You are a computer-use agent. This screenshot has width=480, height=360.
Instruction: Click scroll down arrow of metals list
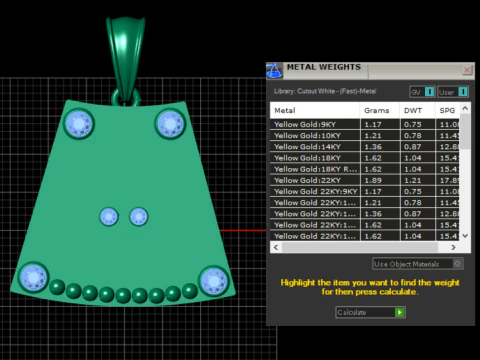click(x=465, y=236)
